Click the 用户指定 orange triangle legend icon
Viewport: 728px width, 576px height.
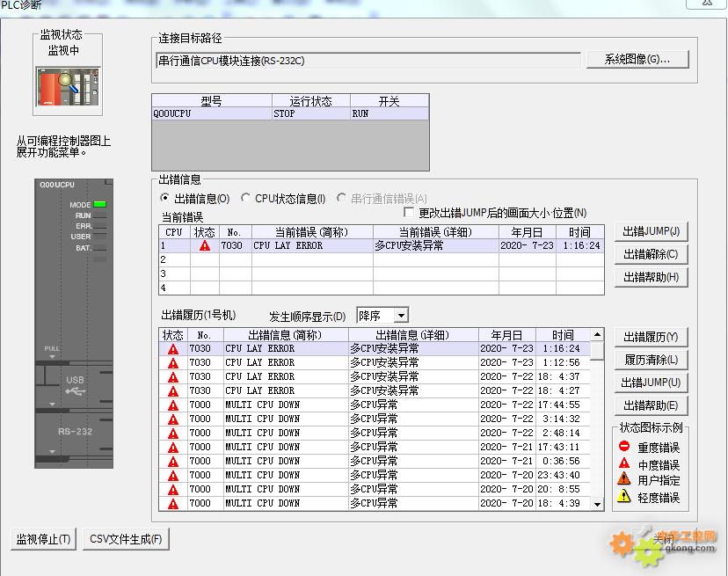tap(624, 478)
